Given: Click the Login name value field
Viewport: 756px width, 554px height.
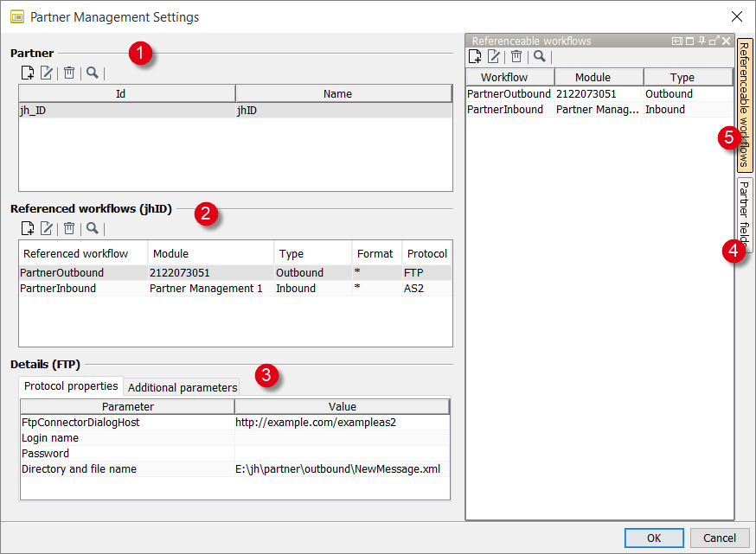Looking at the screenshot, I should pyautogui.click(x=342, y=437).
